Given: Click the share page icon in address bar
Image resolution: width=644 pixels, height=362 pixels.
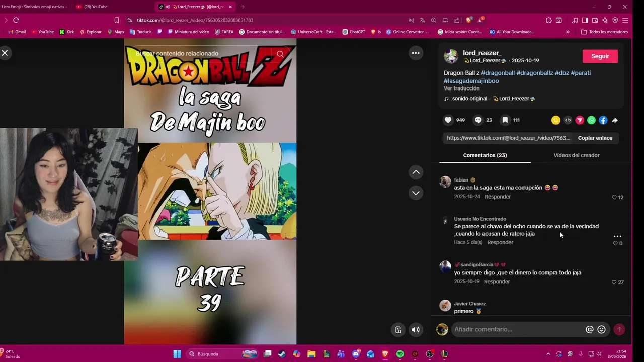Looking at the screenshot, I should tap(456, 20).
